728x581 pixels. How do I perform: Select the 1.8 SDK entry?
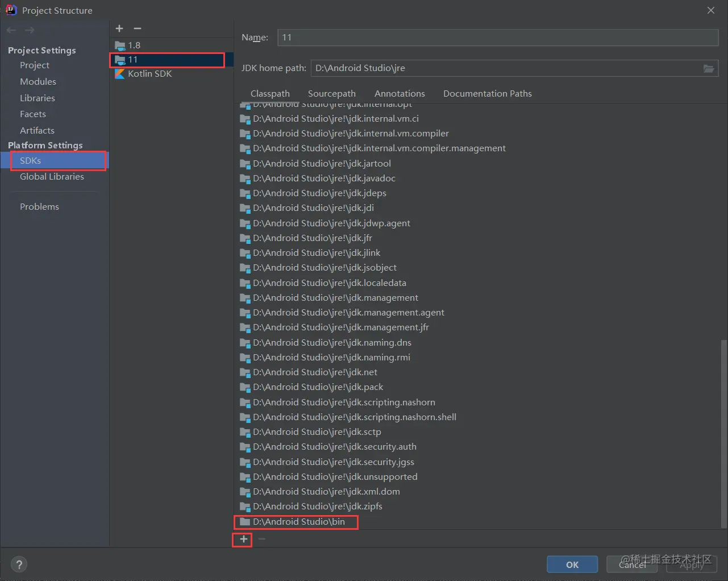click(x=172, y=45)
